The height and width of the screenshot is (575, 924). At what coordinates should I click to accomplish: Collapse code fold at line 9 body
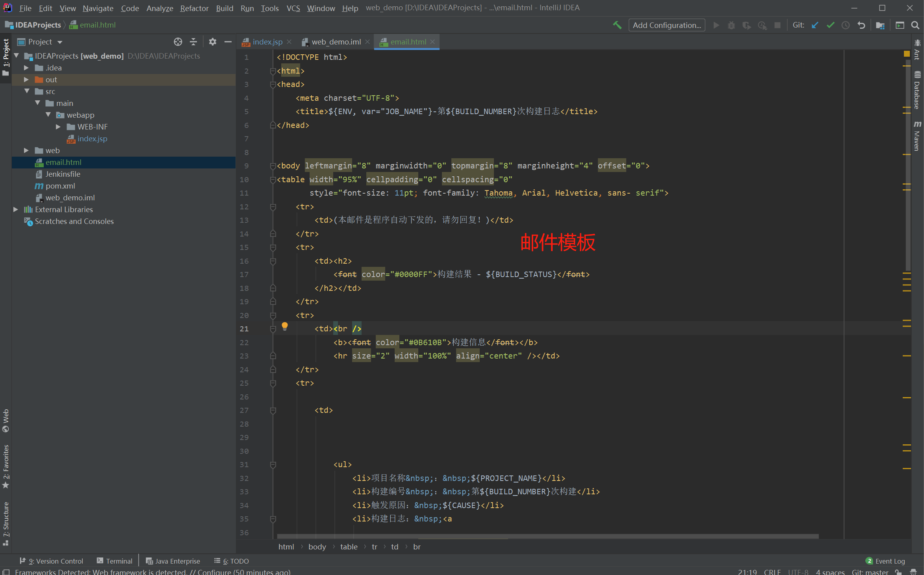(273, 166)
